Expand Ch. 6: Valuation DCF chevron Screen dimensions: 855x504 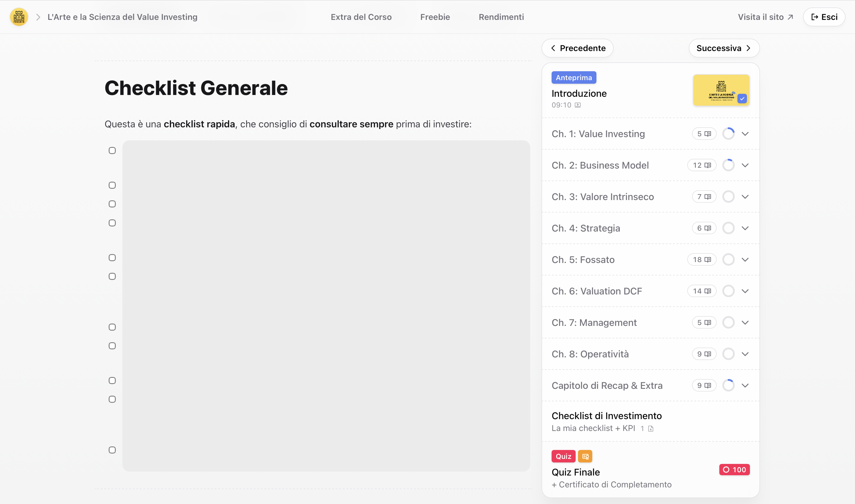[x=745, y=291]
